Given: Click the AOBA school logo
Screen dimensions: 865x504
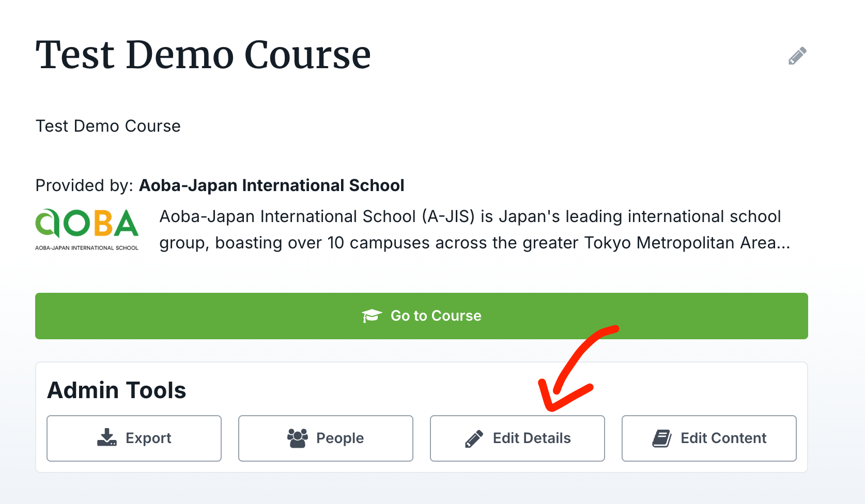Looking at the screenshot, I should [x=87, y=229].
